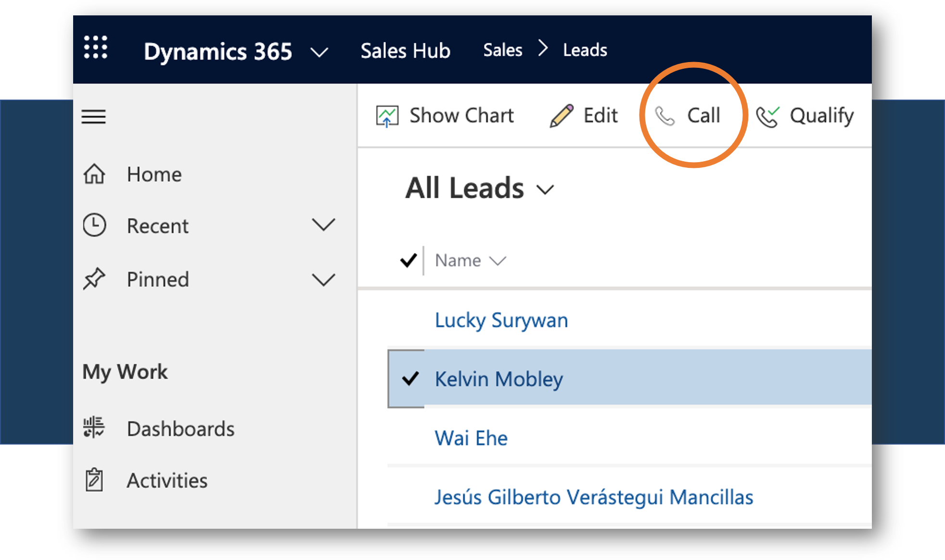Click the My Work section heading
945x560 pixels.
coord(125,372)
